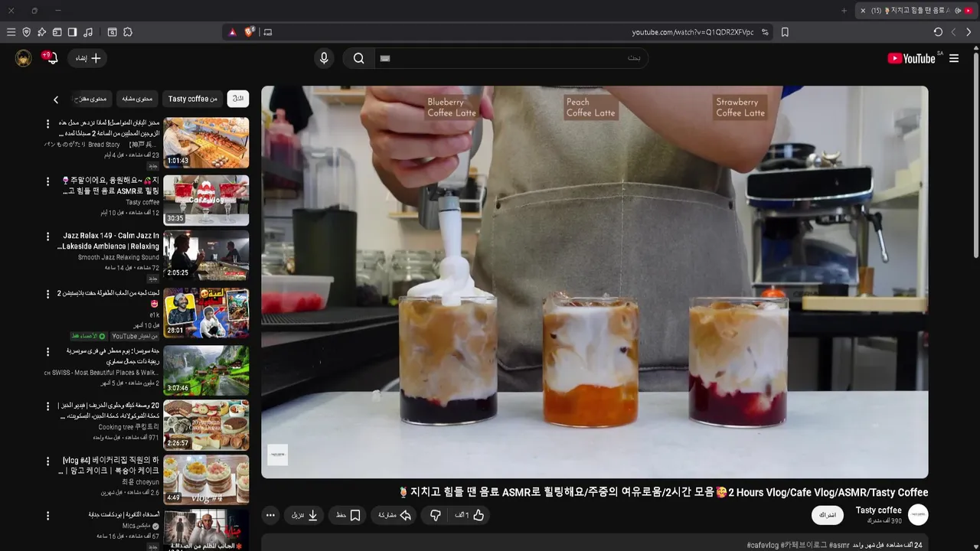The height and width of the screenshot is (551, 980).
Task: Close the YouTube browser tab
Action: [x=863, y=11]
